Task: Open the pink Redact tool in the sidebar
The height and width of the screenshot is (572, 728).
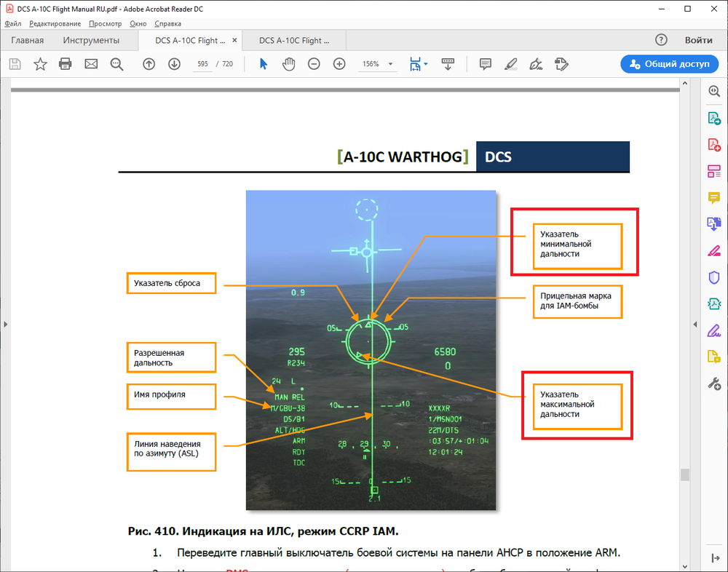Action: pyautogui.click(x=714, y=251)
